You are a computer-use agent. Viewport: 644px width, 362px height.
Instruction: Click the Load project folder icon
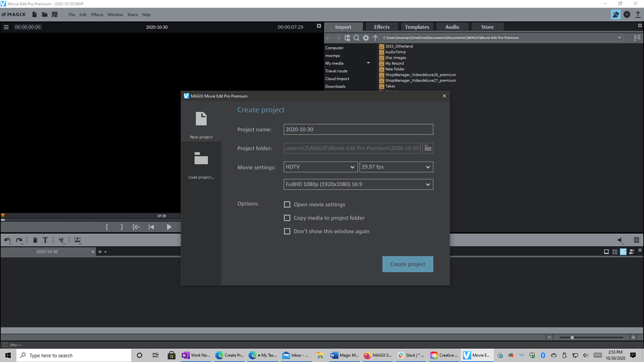(x=201, y=159)
